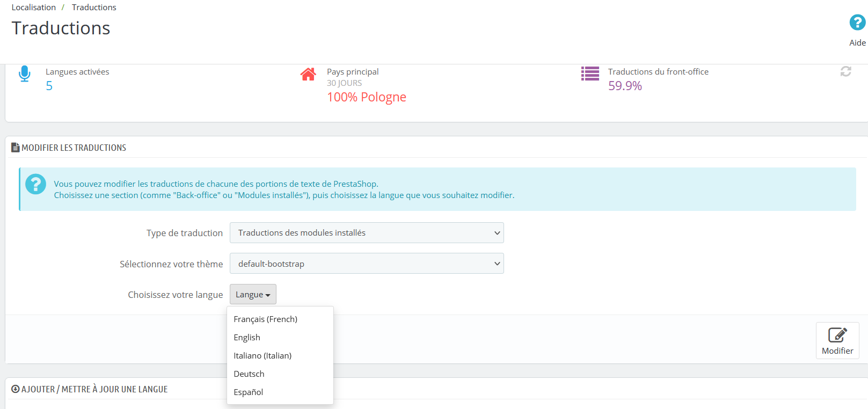Open the Sélectionnez votre thème dropdown

point(367,264)
